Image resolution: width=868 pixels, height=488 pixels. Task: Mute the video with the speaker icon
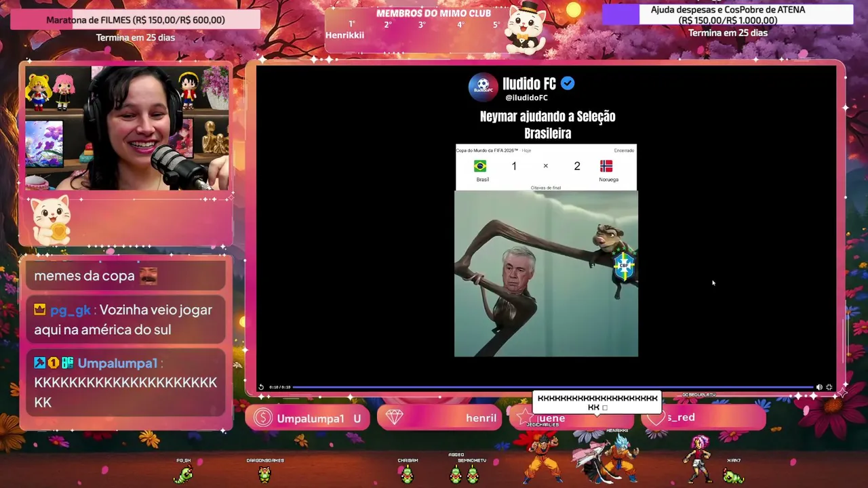(x=819, y=387)
